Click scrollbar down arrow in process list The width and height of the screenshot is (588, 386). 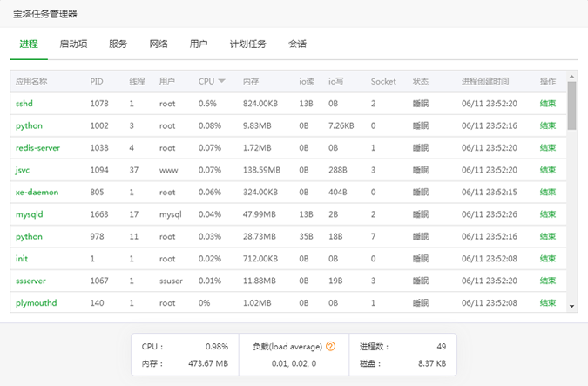[572, 307]
